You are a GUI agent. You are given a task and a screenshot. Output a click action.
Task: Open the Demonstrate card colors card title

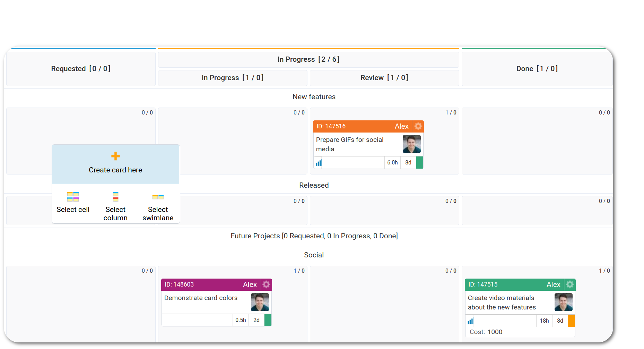[201, 298]
